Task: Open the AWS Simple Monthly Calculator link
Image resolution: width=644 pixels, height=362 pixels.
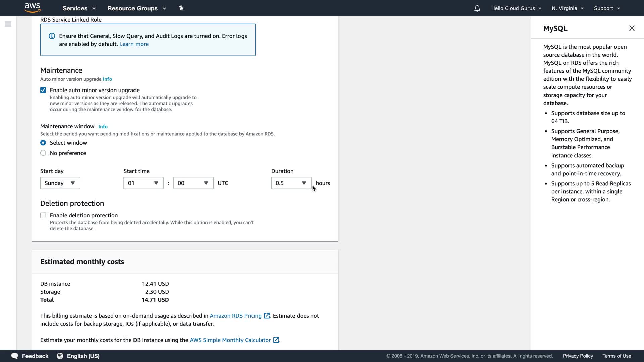Action: click(230, 340)
